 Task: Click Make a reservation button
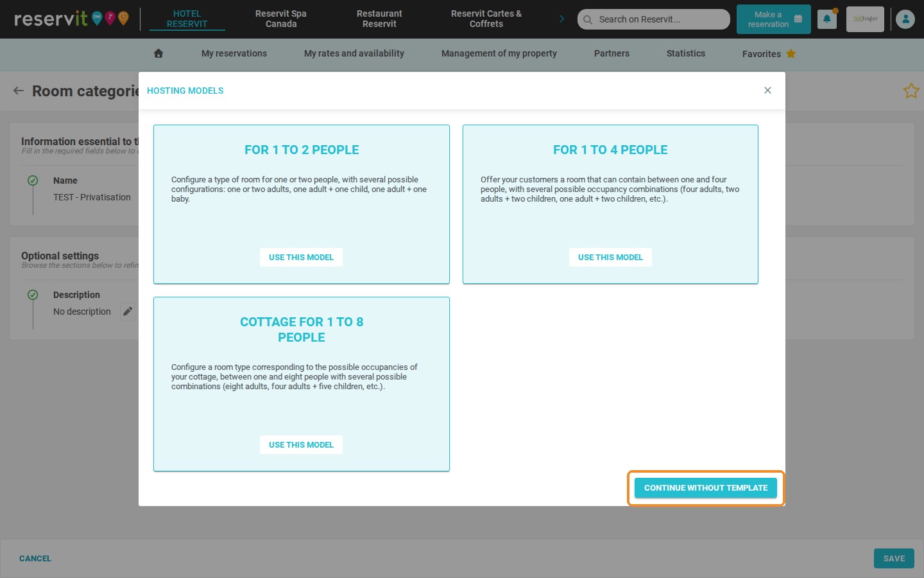[x=774, y=19]
